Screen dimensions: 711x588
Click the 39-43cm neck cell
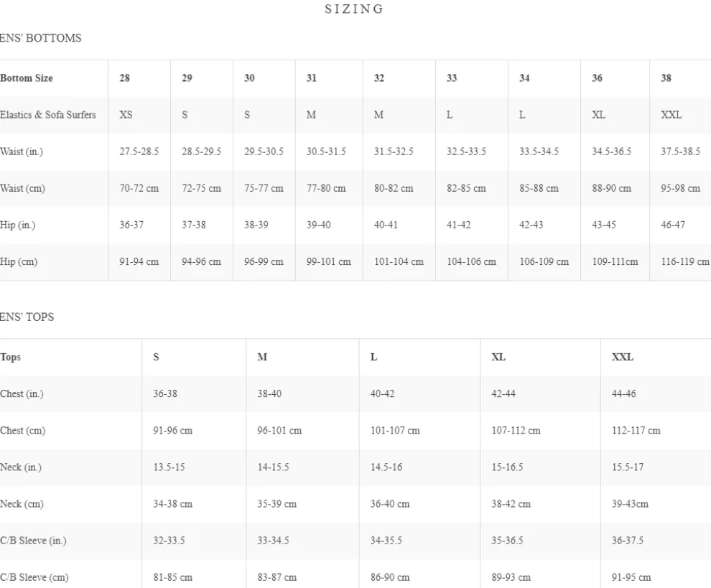click(630, 504)
